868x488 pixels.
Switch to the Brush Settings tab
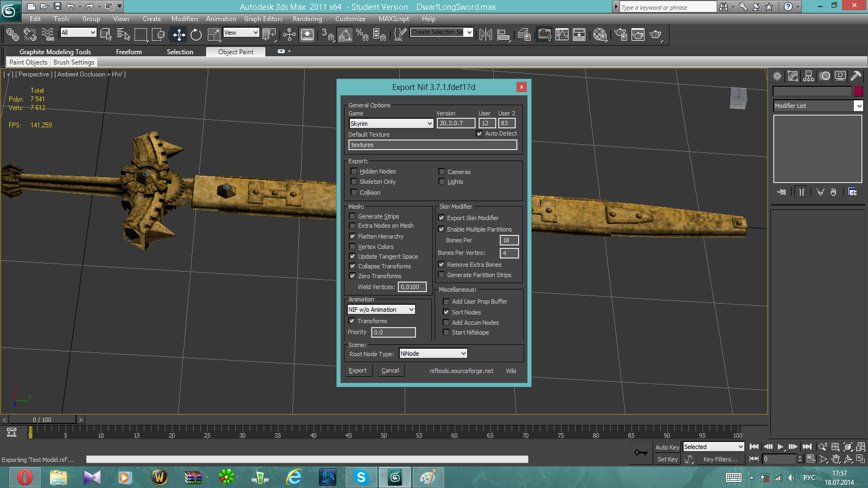tap(74, 62)
